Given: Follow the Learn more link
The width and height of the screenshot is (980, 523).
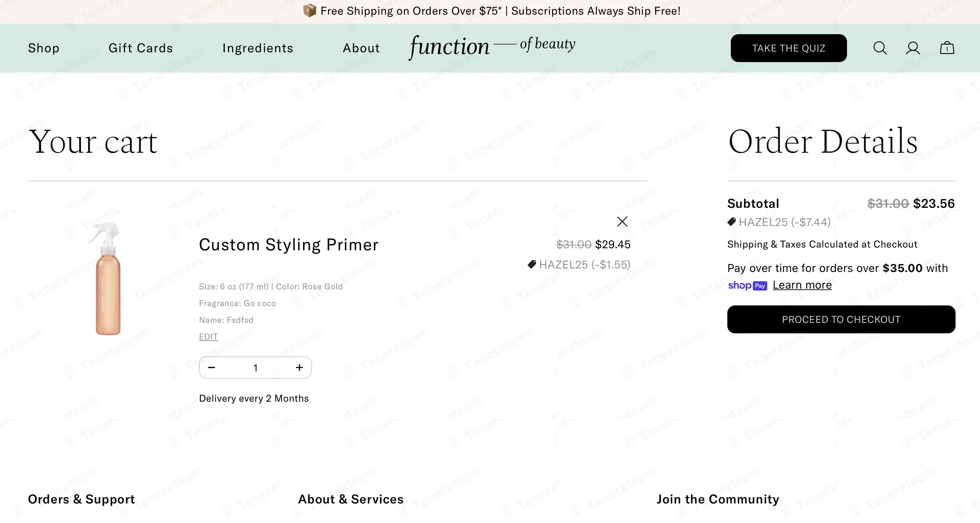Looking at the screenshot, I should point(802,285).
